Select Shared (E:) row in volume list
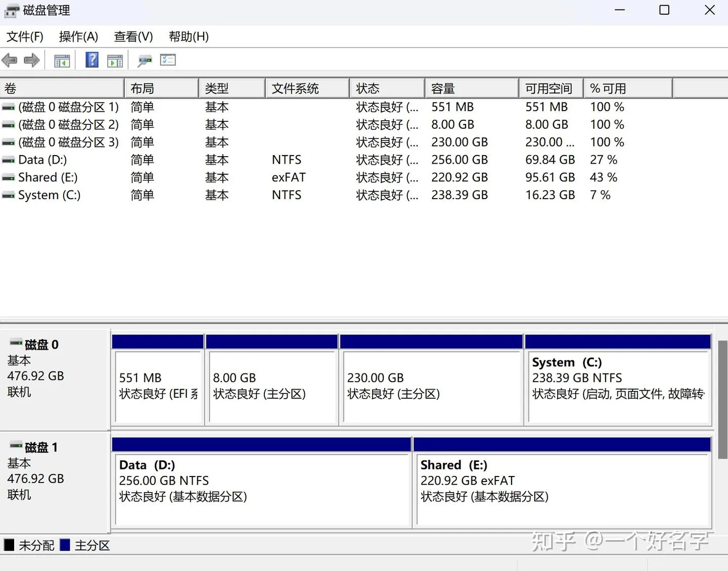This screenshot has width=728, height=571. (x=48, y=177)
